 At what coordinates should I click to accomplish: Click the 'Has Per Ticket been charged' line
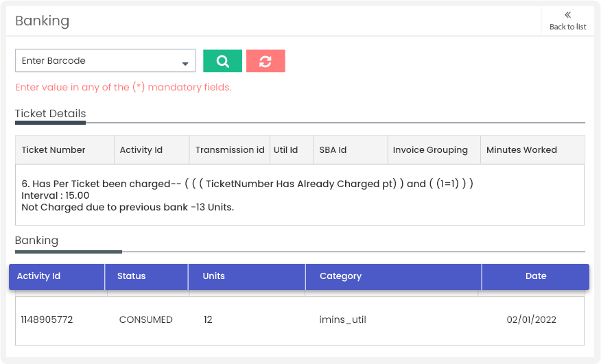pos(247,184)
